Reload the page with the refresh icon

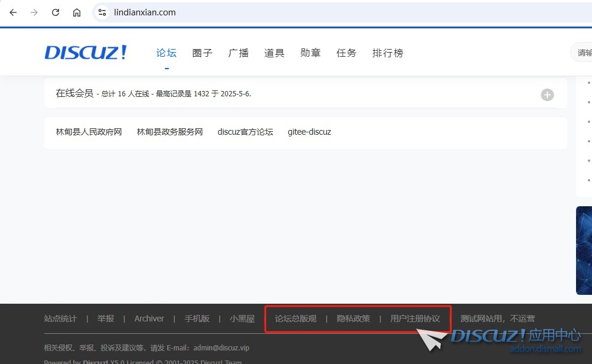click(56, 12)
